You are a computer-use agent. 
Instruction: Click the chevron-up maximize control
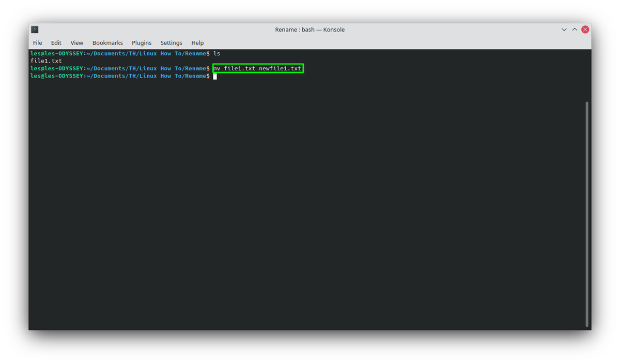[x=575, y=29]
